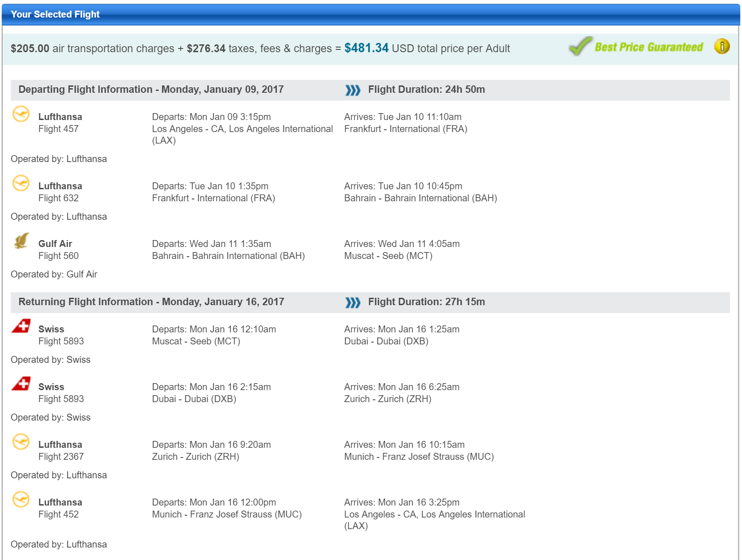Click Arrives: Tue Jan 10 11:10am
The image size is (742, 560).
403,117
